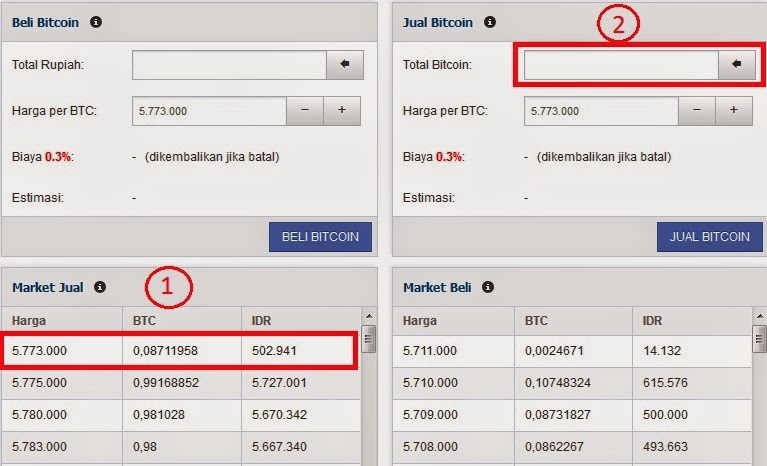The width and height of the screenshot is (767, 466).
Task: Edit Harga per BTC field in Jual Bitcoin
Action: (x=601, y=111)
